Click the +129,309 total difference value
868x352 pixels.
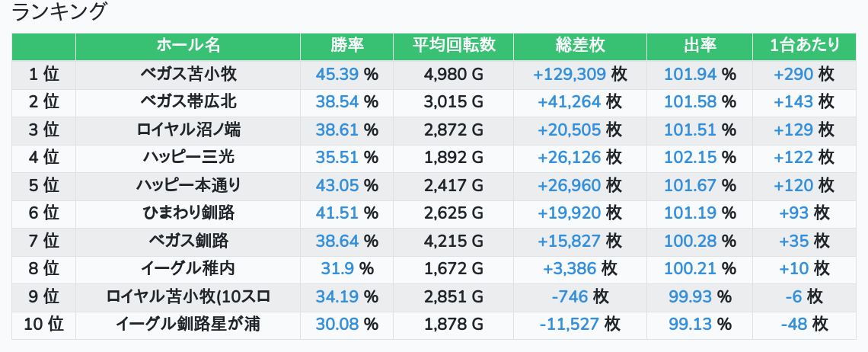tap(570, 75)
